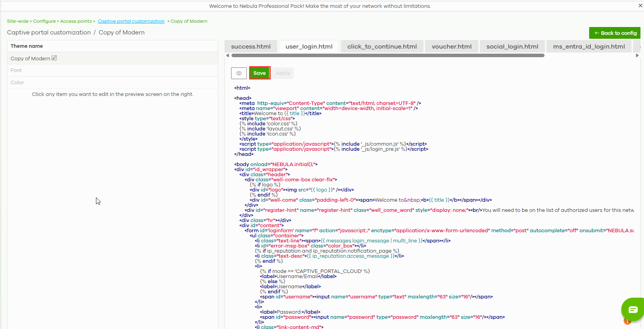This screenshot has height=329, width=644.
Task: Select the user_login.html tab
Action: point(309,46)
